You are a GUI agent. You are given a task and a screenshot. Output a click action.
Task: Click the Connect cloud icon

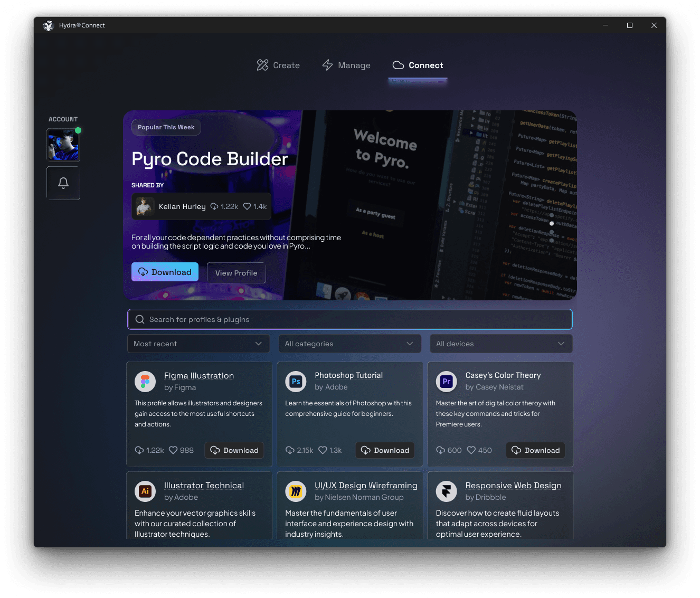click(x=399, y=65)
